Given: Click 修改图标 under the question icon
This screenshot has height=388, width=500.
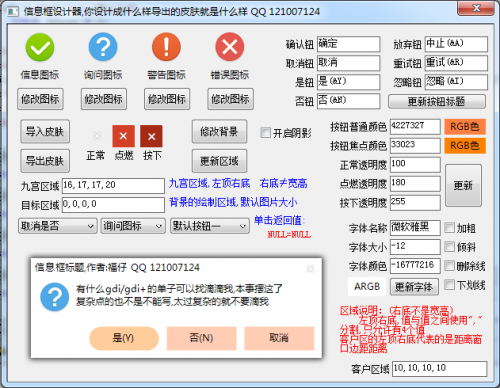Looking at the screenshot, I should [104, 99].
